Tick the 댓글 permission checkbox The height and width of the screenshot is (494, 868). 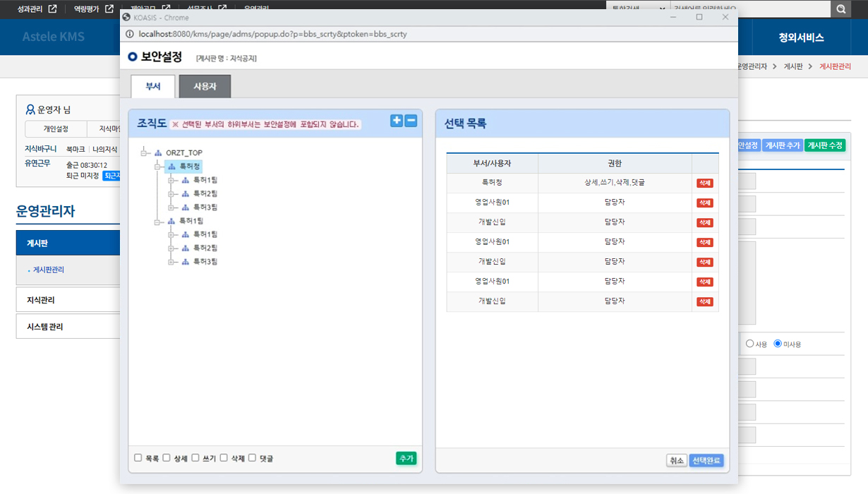point(252,458)
